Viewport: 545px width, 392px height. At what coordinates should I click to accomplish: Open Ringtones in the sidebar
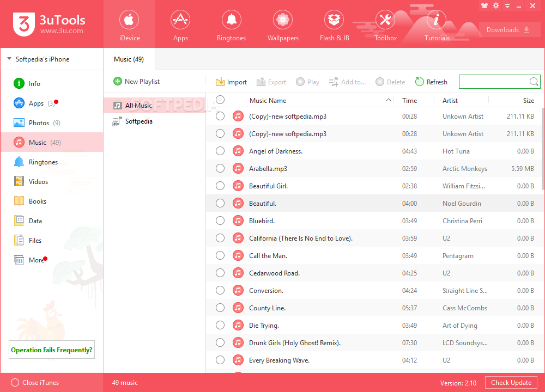click(x=52, y=162)
